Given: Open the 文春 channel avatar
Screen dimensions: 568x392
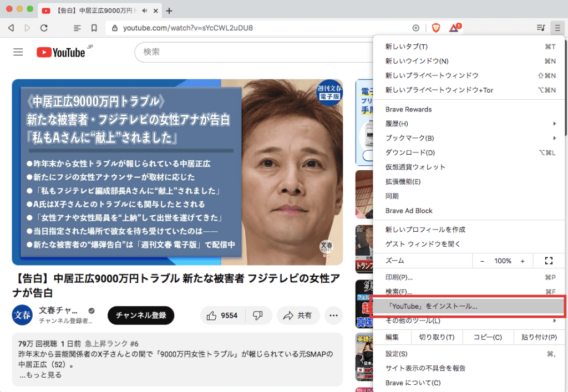Looking at the screenshot, I should pyautogui.click(x=22, y=315).
